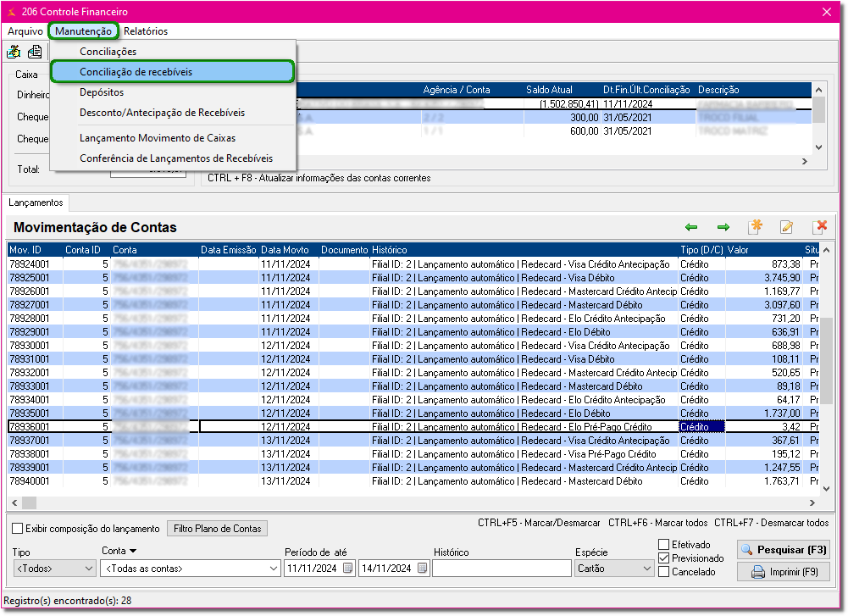Click the green left arrow navigation icon

tap(691, 227)
